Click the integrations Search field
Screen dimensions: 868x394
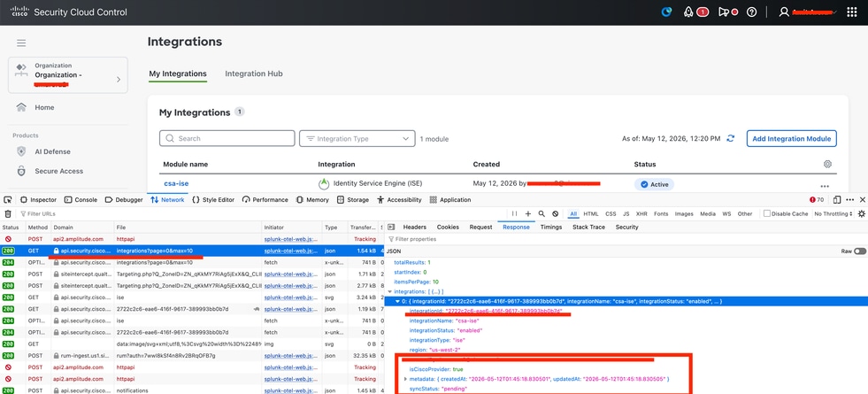click(227, 138)
